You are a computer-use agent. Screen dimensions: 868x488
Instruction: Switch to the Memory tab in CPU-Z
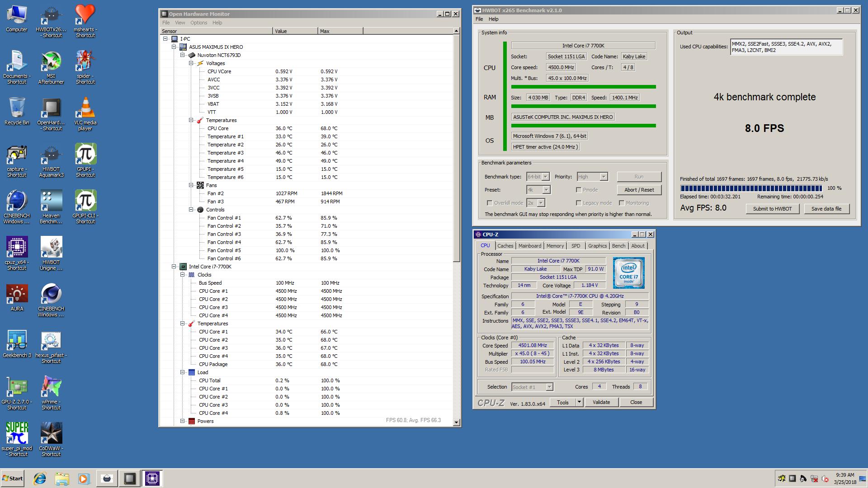pyautogui.click(x=555, y=246)
